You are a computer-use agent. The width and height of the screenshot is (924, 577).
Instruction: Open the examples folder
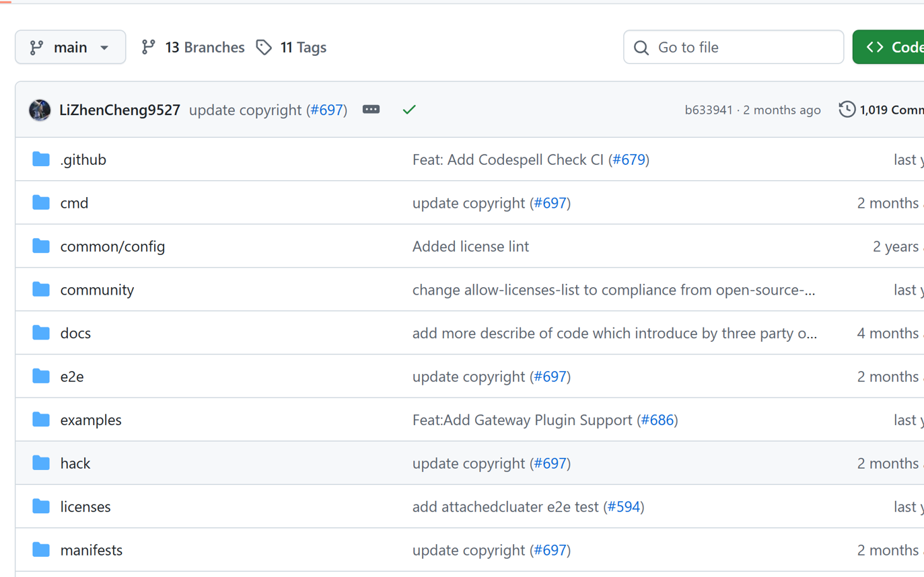[91, 420]
